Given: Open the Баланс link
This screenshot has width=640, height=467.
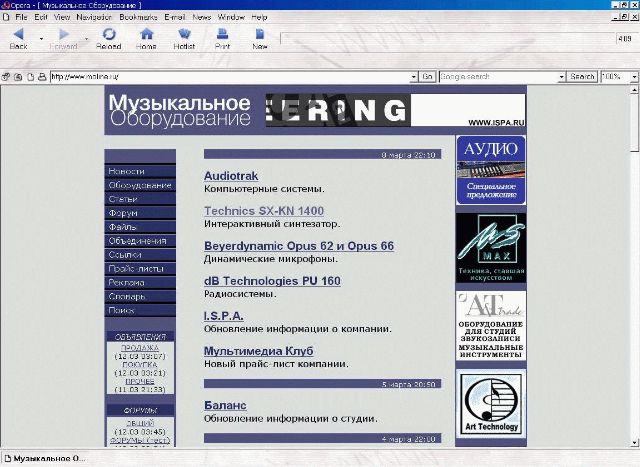Looking at the screenshot, I should coord(225,405).
